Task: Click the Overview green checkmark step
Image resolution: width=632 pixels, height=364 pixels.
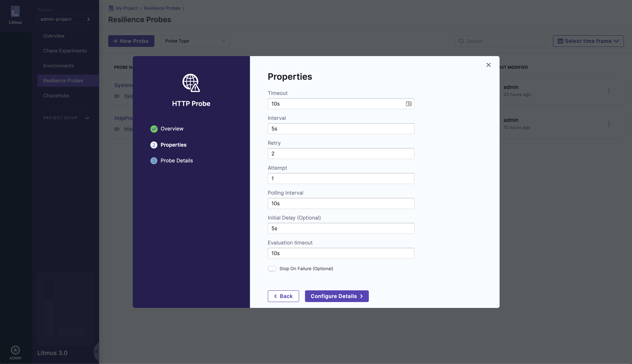Action: 154,129
